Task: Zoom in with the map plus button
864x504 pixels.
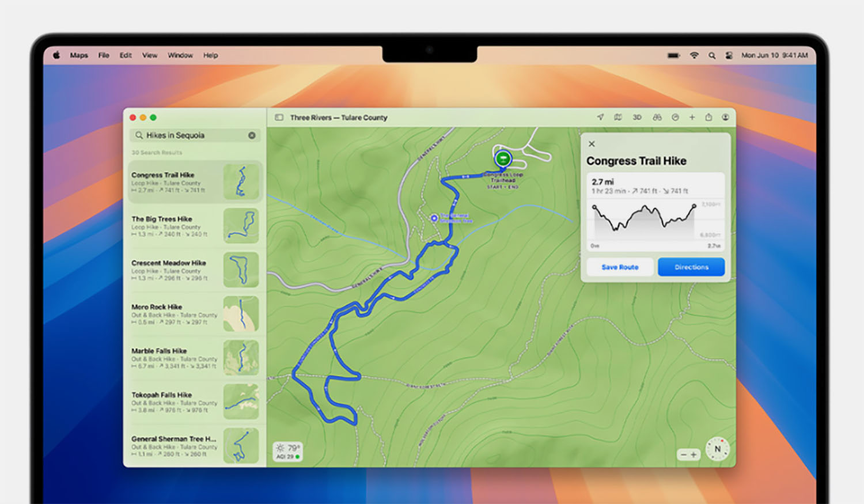Action: click(x=694, y=454)
